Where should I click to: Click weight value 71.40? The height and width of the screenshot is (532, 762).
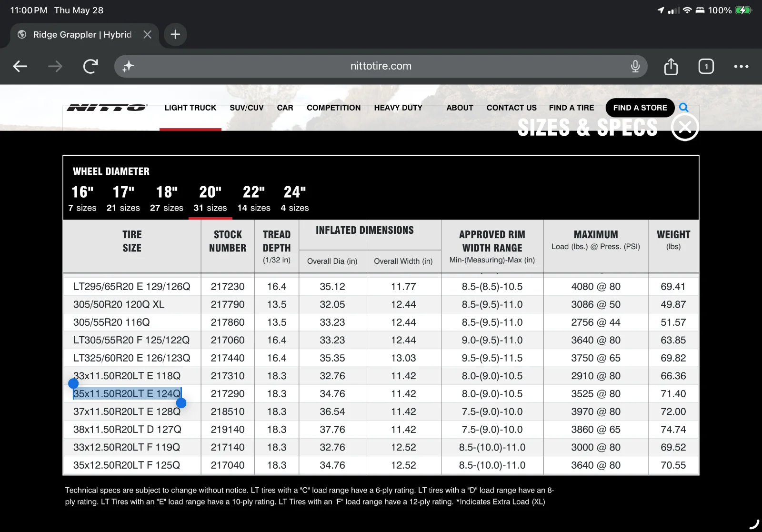coord(673,394)
